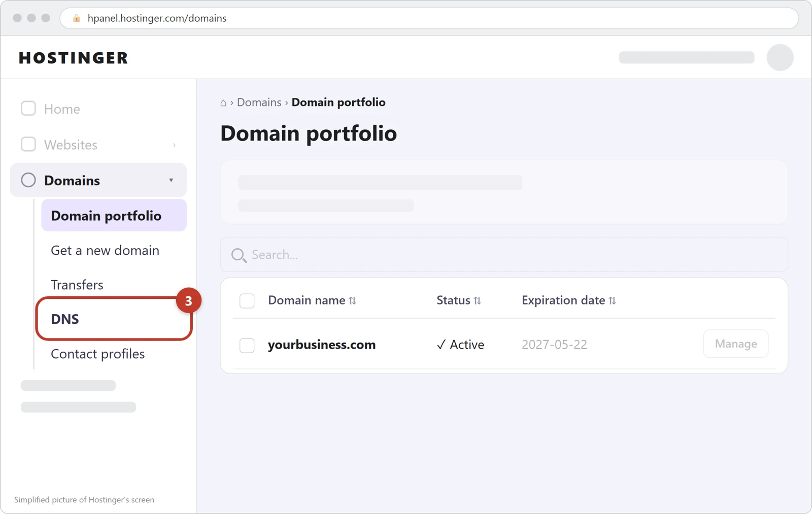
Task: Expand the Websites menu chevron
Action: point(174,145)
